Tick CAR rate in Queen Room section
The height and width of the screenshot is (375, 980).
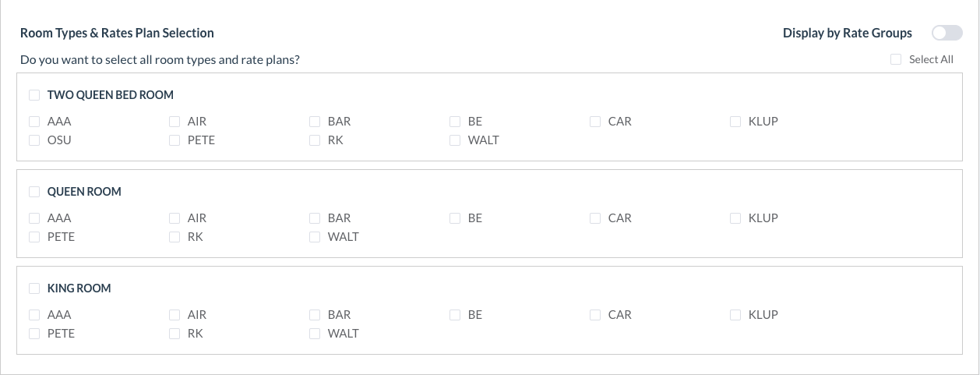595,218
